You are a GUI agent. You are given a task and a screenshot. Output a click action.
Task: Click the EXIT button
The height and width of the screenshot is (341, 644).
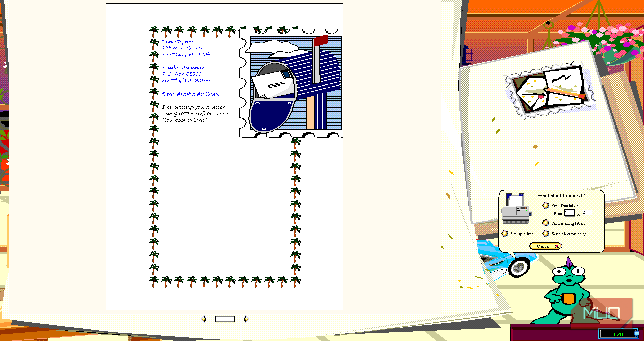[619, 334]
